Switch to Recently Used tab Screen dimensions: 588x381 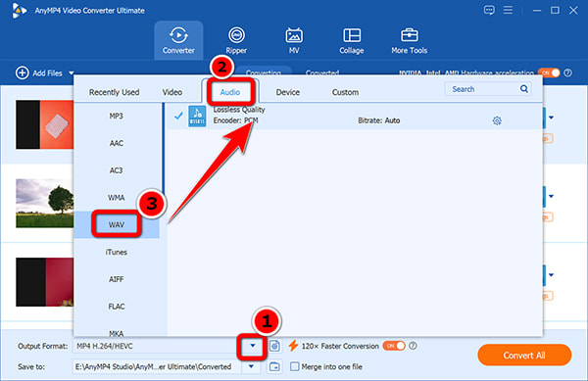pyautogui.click(x=114, y=92)
